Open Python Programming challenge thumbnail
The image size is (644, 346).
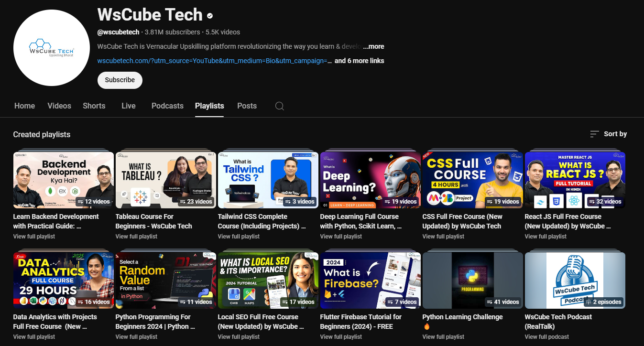(x=473, y=281)
